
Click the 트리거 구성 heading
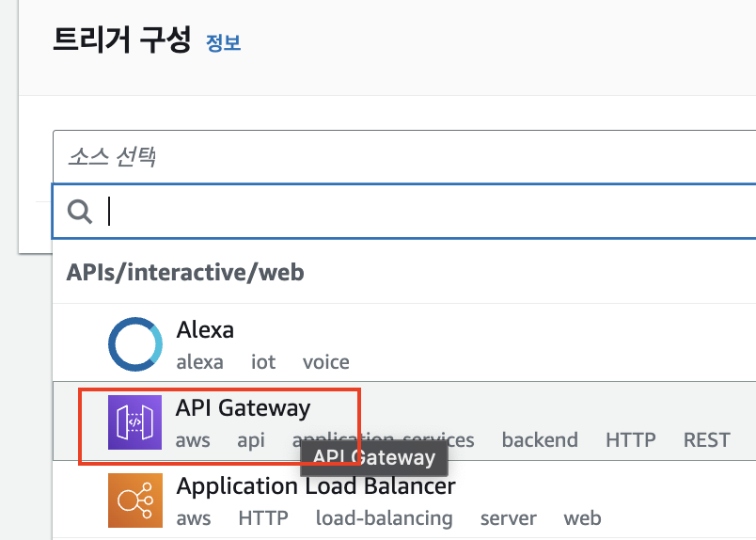tap(122, 40)
